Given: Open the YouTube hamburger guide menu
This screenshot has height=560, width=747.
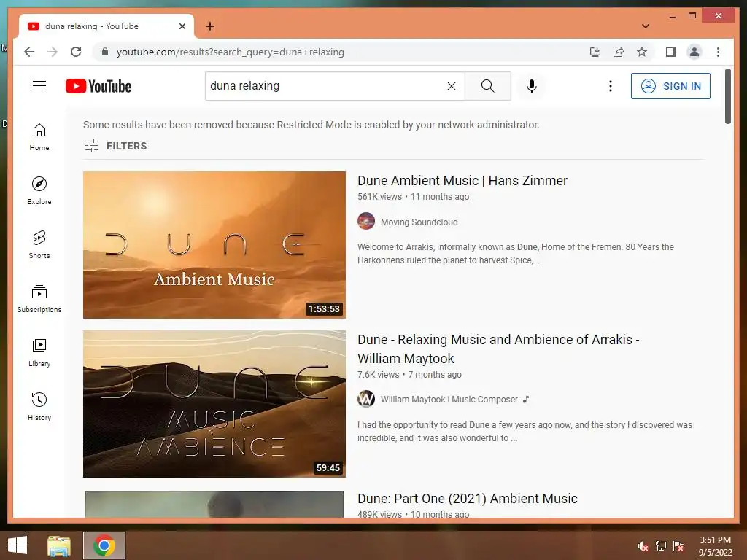Looking at the screenshot, I should click(39, 86).
